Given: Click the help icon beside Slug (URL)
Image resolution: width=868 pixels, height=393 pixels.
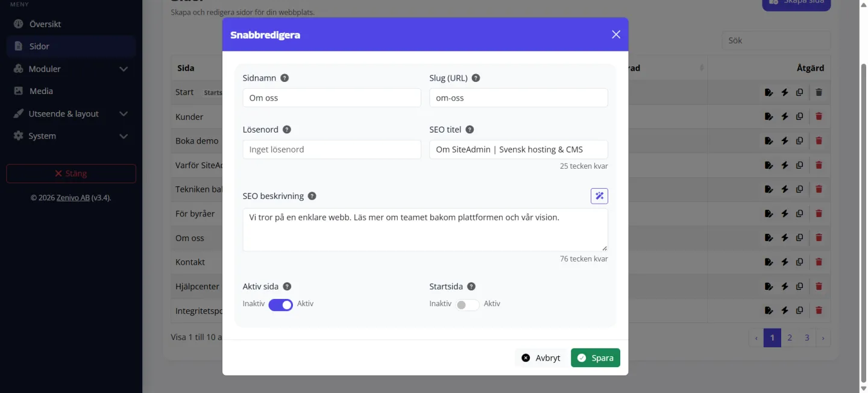Looking at the screenshot, I should (476, 78).
